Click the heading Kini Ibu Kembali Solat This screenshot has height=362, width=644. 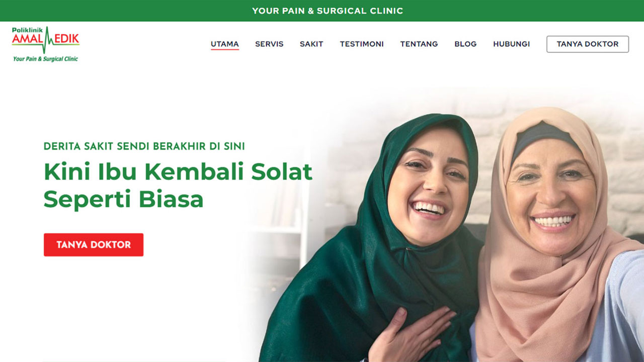[178, 171]
